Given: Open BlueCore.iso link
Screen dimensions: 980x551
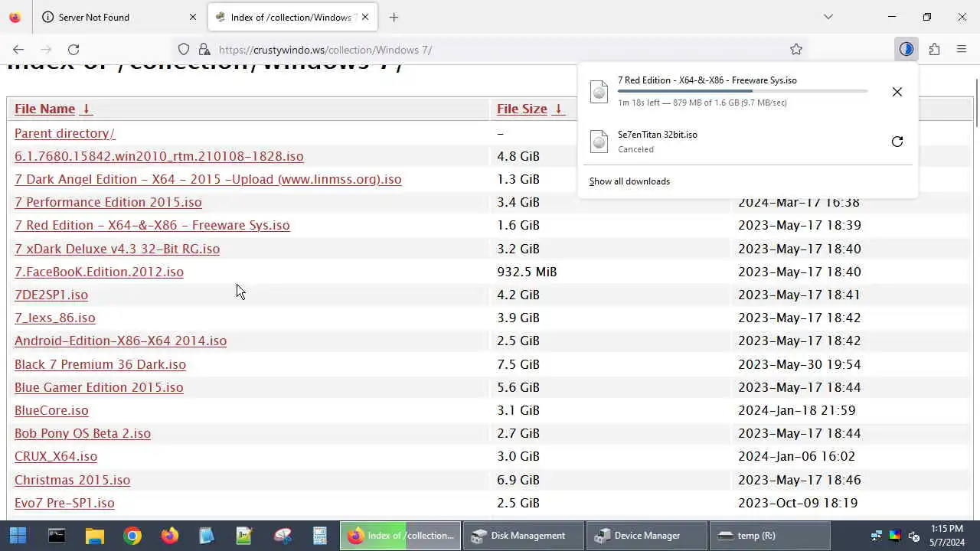Looking at the screenshot, I should tap(51, 410).
